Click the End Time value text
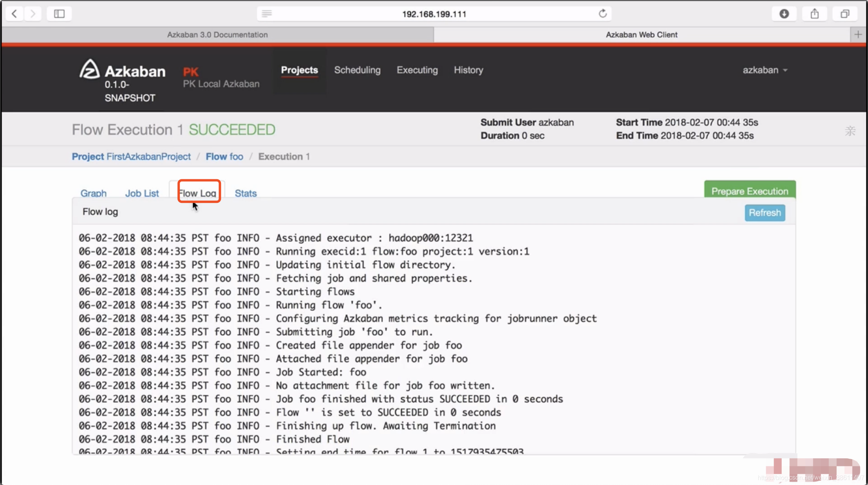868x485 pixels. tap(707, 135)
